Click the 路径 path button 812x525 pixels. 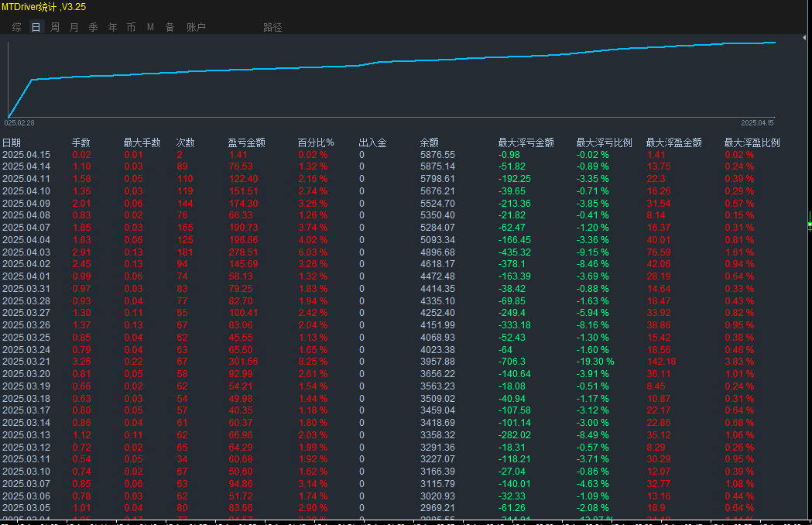[272, 27]
